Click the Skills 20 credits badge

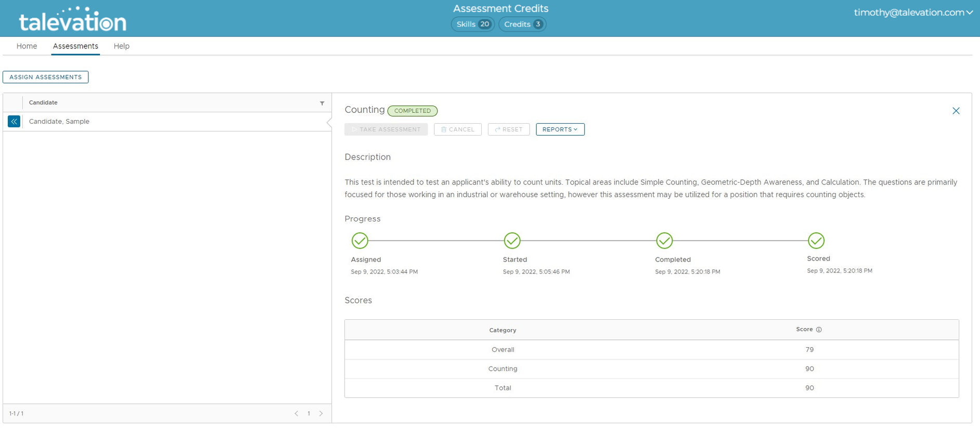[x=472, y=24]
